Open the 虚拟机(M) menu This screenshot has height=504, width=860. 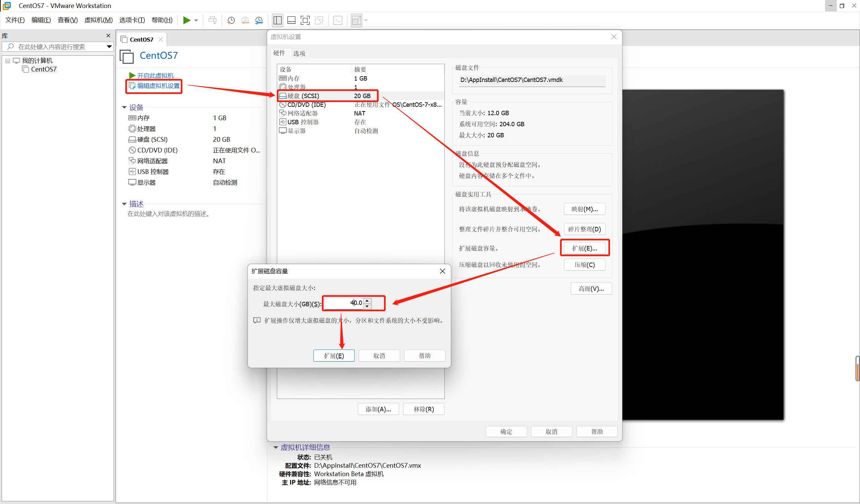pos(99,20)
